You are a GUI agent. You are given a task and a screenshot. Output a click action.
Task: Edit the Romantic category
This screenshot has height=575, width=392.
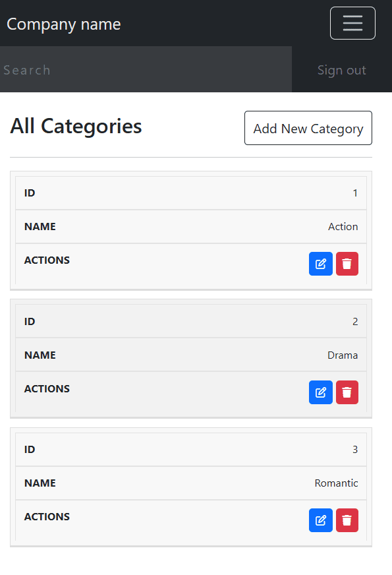pos(321,520)
